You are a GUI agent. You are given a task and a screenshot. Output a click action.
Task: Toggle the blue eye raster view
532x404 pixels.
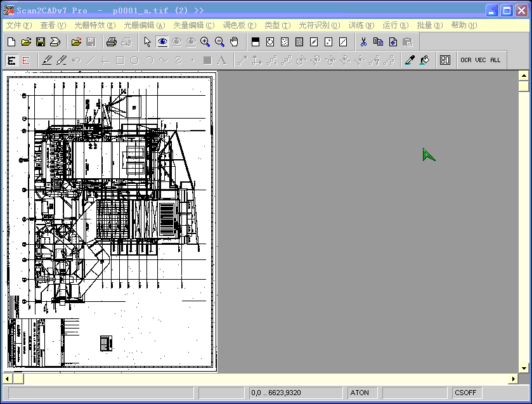[162, 42]
